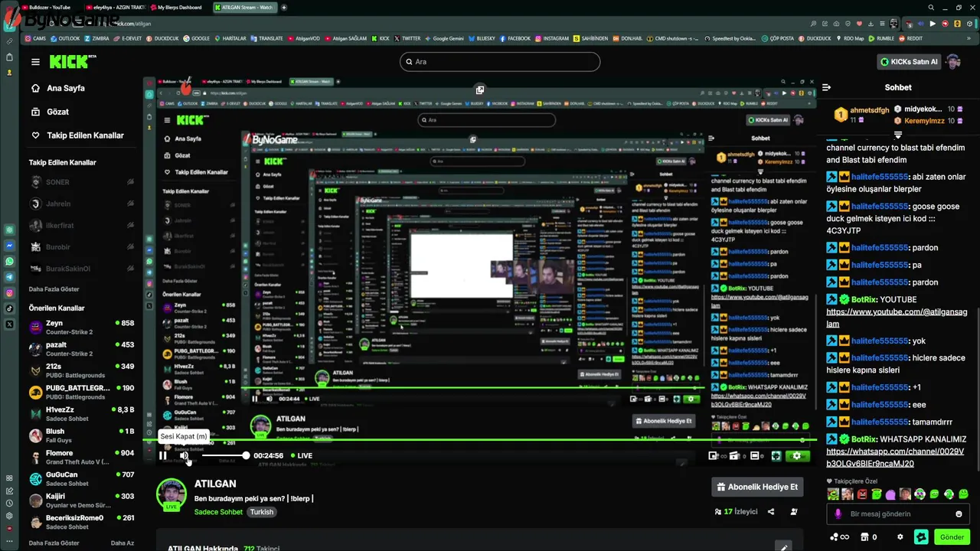Switch to the My Blerps Dashboard tab
Screen dimensions: 980x551
(x=178, y=8)
